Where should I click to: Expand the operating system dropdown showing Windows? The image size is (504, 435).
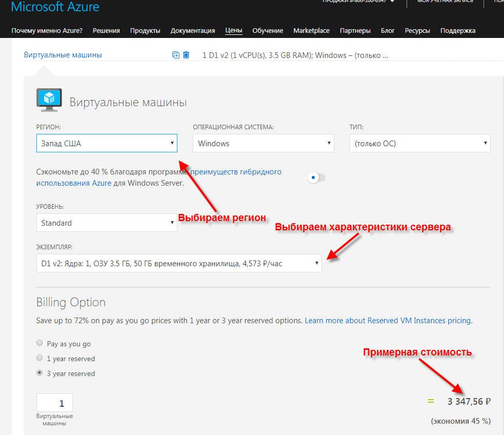coord(263,144)
